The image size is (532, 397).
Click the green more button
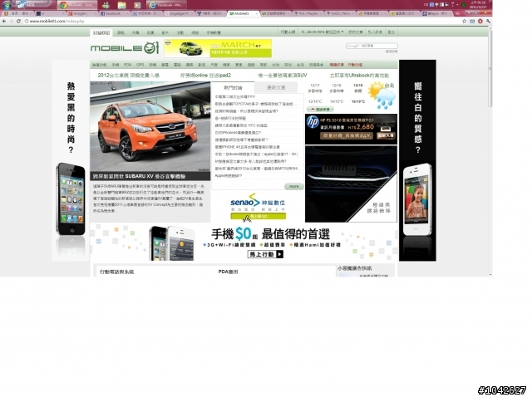[293, 186]
